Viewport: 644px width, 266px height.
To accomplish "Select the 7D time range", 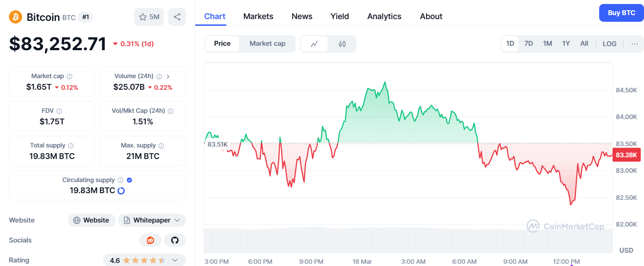I will 529,44.
